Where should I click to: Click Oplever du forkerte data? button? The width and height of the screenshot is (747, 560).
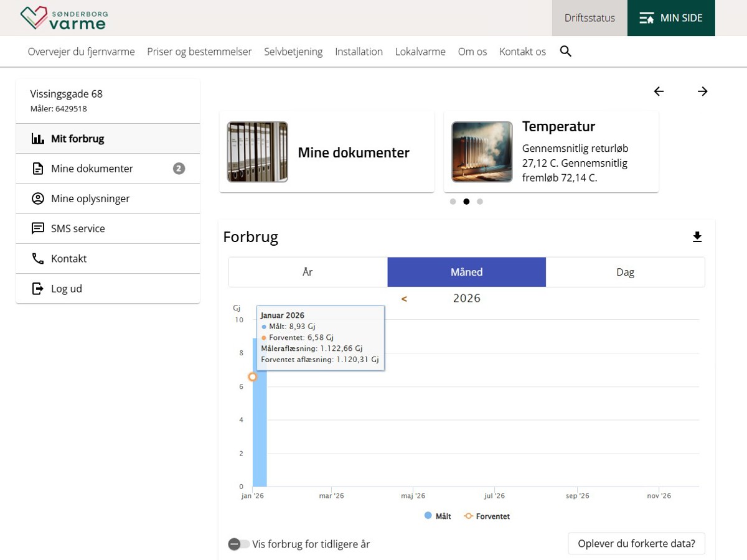click(636, 543)
